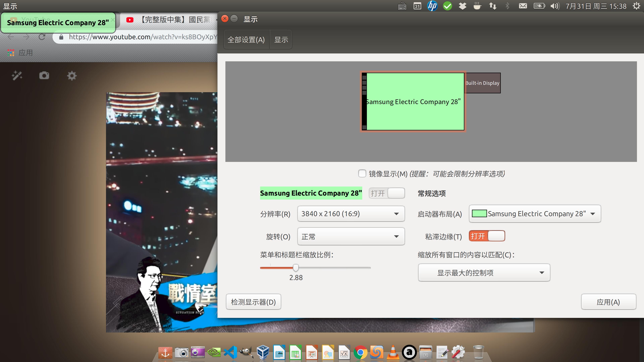Click the padlock icon in the address bar
This screenshot has height=362, width=644.
click(x=61, y=37)
